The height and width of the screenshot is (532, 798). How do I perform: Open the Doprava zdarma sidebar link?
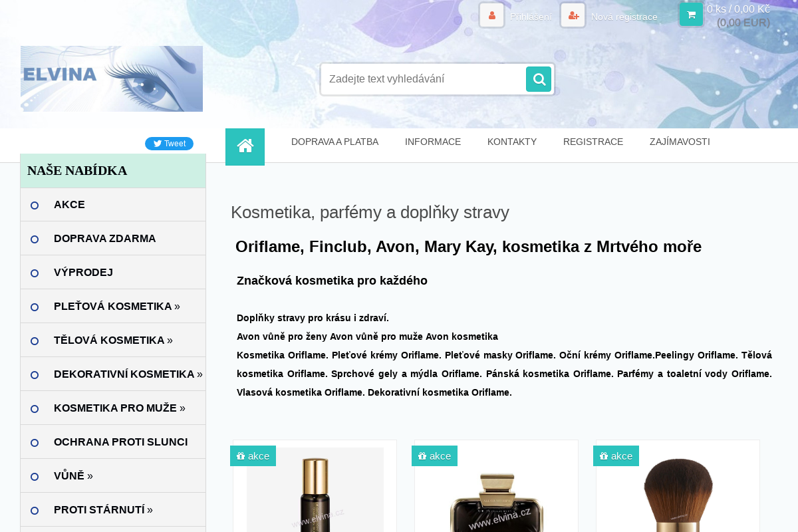click(x=104, y=238)
